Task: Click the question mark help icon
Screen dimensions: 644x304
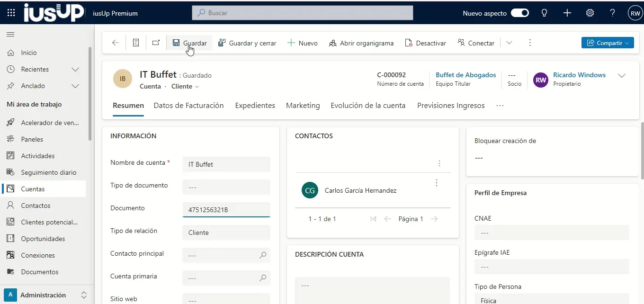Action: pyautogui.click(x=612, y=13)
